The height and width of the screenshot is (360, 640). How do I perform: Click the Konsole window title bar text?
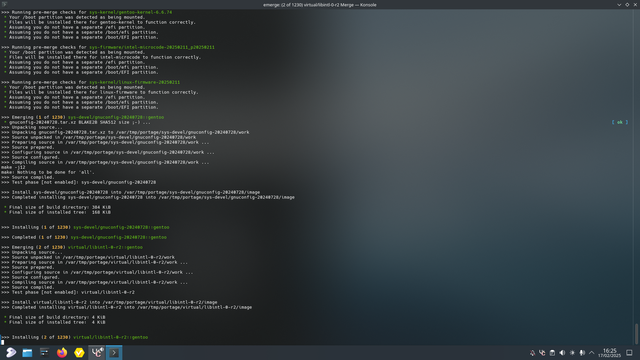point(320,5)
